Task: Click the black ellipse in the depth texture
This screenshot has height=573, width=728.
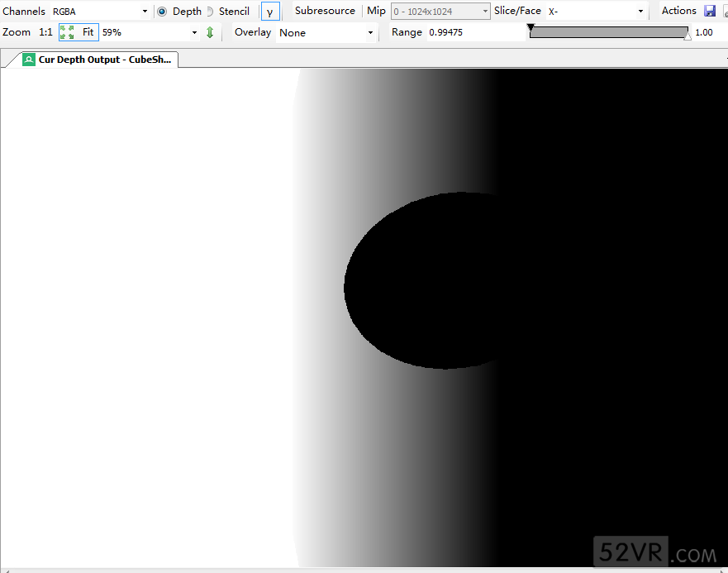Action: (x=421, y=281)
